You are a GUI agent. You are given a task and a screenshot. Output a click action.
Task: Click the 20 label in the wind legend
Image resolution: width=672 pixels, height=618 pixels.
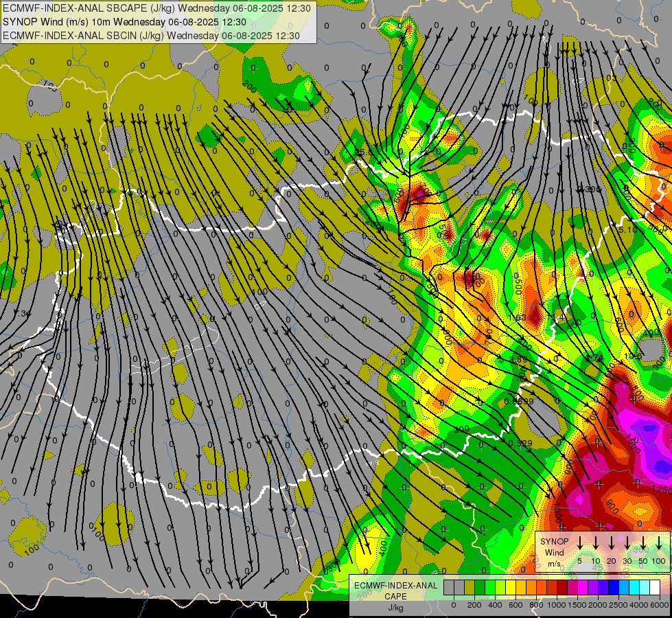point(612,561)
